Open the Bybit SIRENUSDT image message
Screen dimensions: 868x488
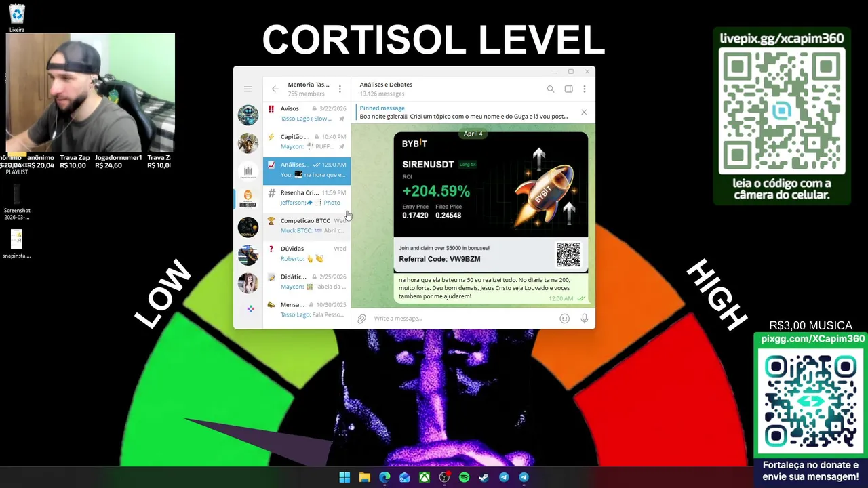(491, 202)
